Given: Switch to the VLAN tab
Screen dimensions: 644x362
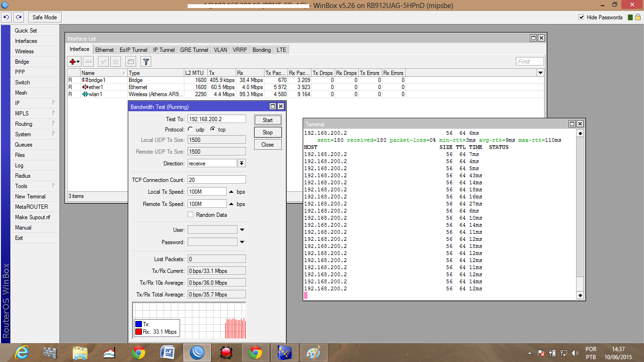Looking at the screenshot, I should 220,49.
